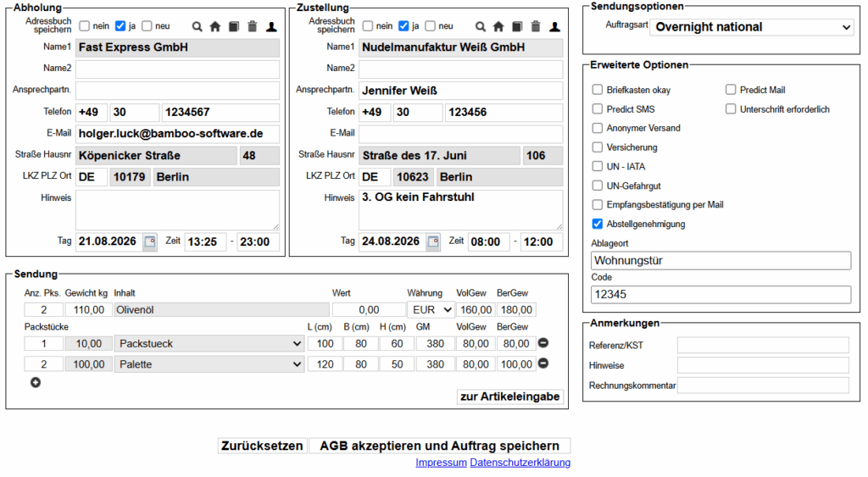The height and width of the screenshot is (477, 868).
Task: Remove the Palette package row via minus icon
Action: [543, 363]
